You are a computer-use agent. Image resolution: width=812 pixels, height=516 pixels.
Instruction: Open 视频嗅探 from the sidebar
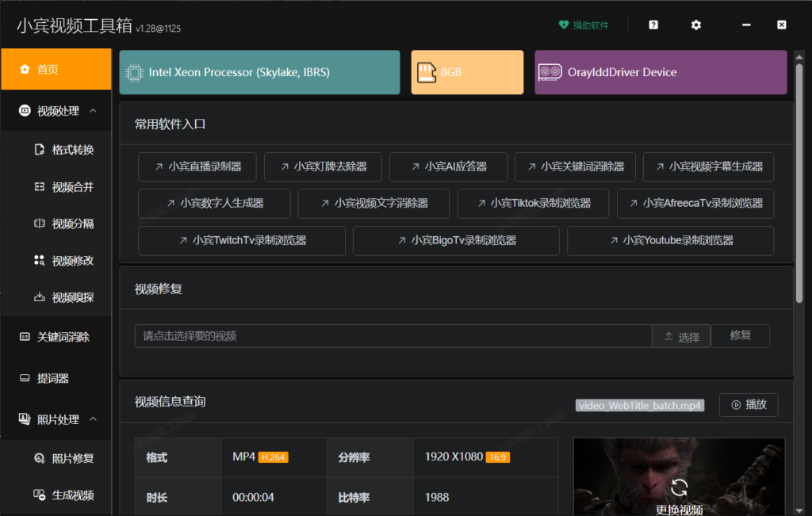(72, 298)
